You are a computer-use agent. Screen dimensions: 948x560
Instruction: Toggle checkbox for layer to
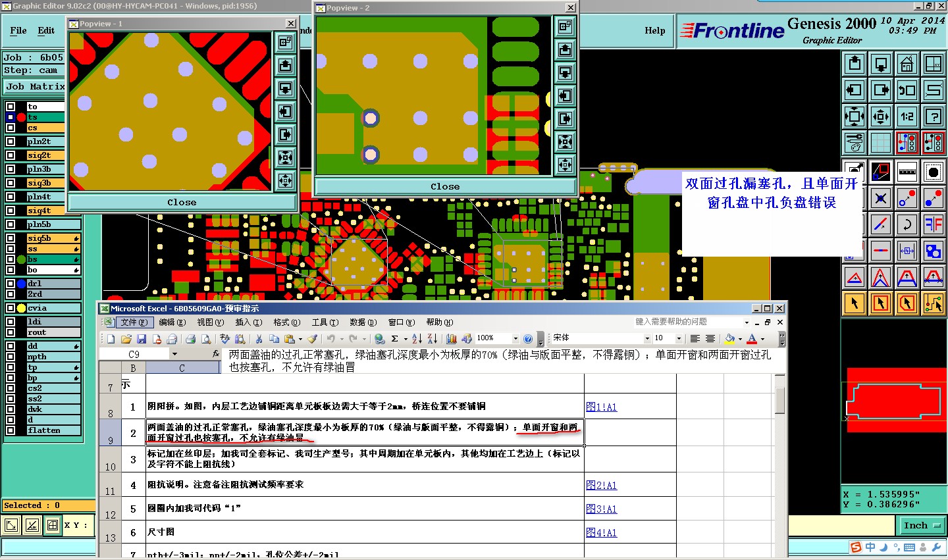[11, 107]
